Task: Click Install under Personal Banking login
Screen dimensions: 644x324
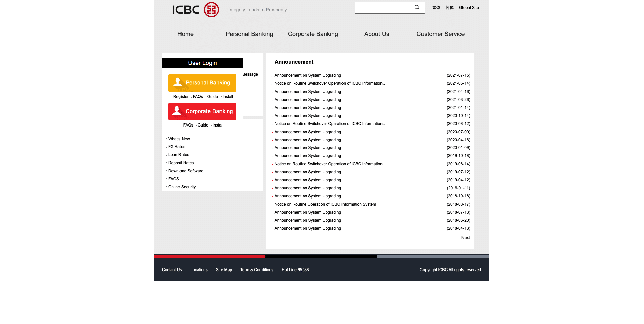Action: pyautogui.click(x=228, y=97)
